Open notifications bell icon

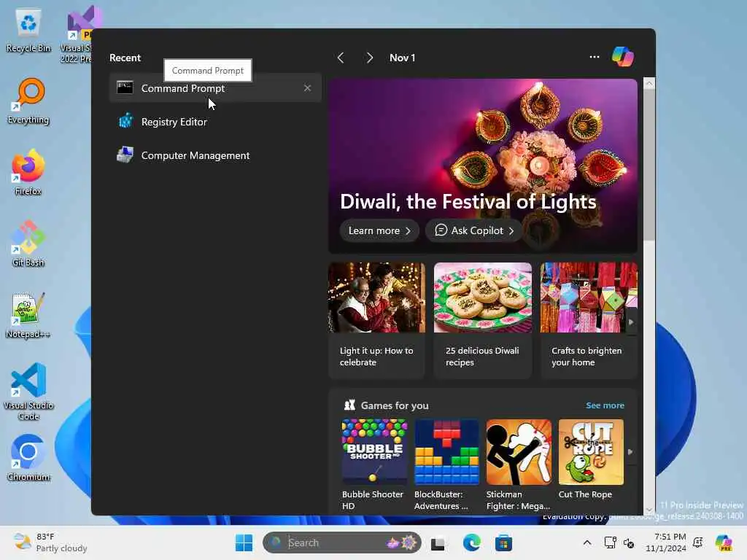click(x=698, y=542)
